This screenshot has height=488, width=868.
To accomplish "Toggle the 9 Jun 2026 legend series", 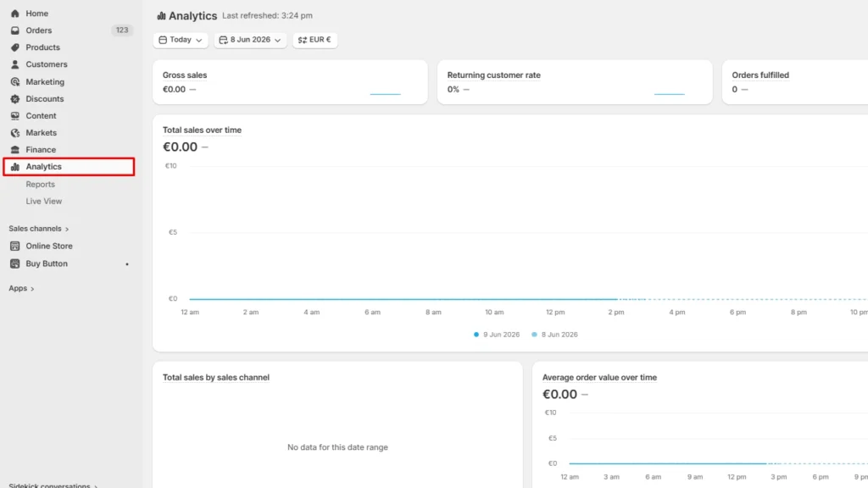I will (497, 335).
